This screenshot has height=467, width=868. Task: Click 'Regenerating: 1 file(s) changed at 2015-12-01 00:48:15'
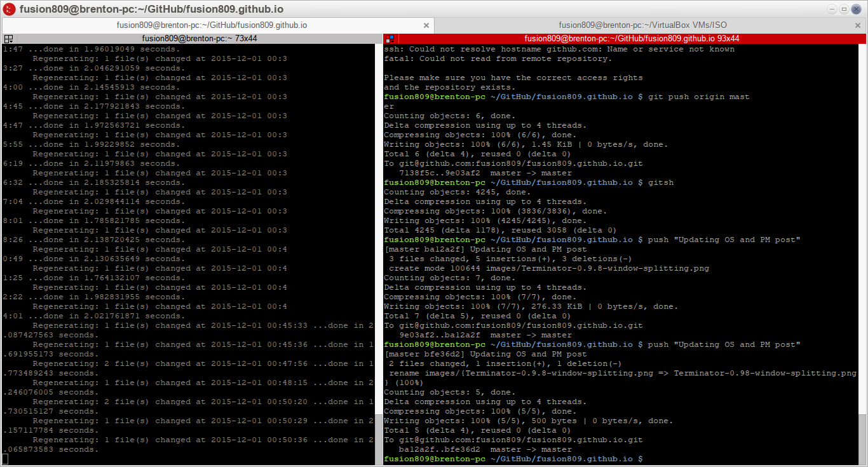pos(170,382)
